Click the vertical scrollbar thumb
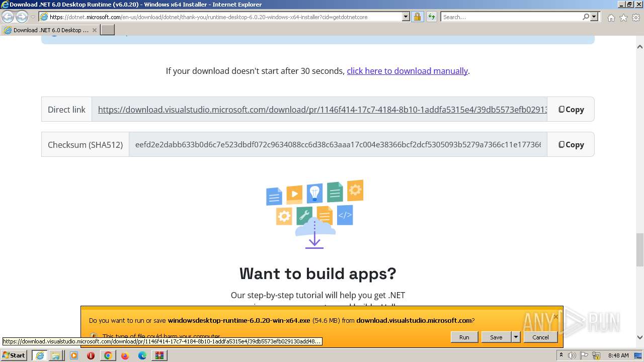This screenshot has width=644, height=362. pos(640,250)
